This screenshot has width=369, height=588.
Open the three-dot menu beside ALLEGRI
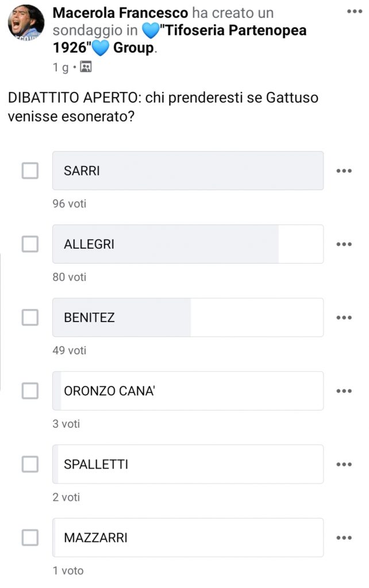pos(343,244)
